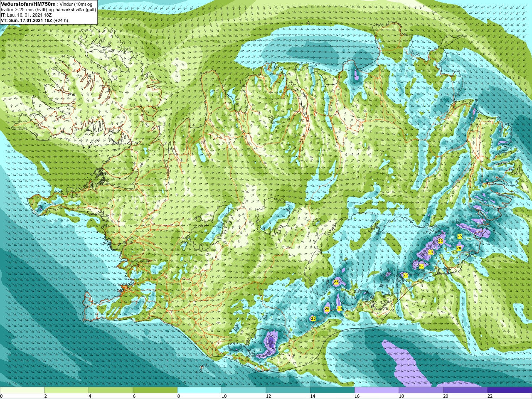
Task: Click the bold Veðurstofan/HM750m title
Action: 28,4
